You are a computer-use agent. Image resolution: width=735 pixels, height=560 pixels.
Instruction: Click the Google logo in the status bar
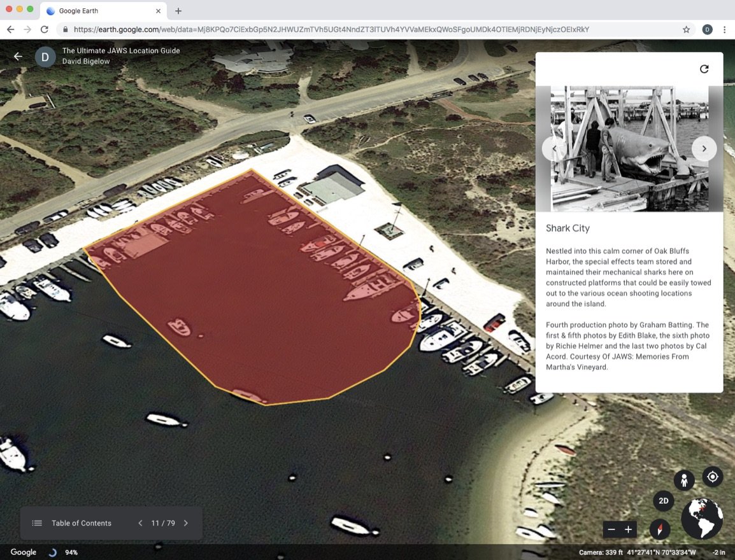pos(23,552)
